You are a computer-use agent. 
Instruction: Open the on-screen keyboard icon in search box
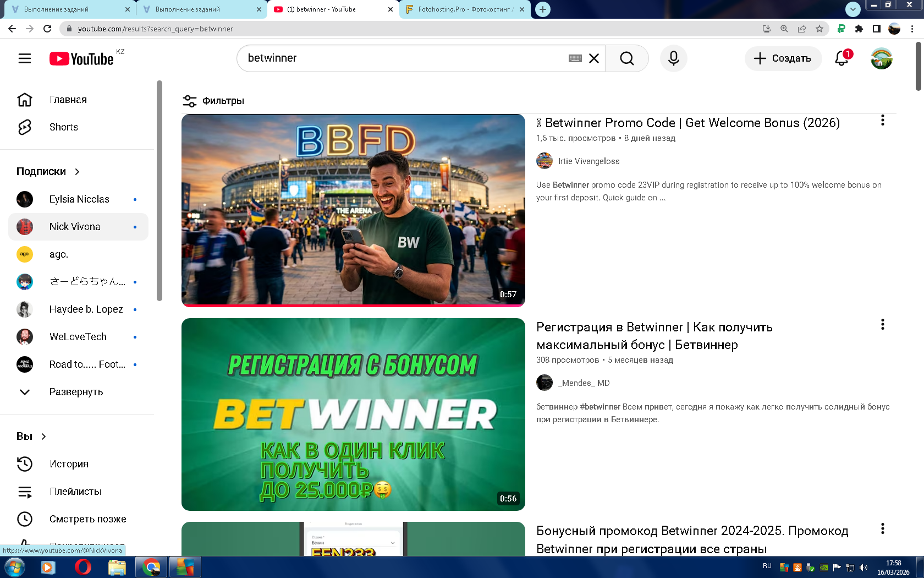point(575,58)
